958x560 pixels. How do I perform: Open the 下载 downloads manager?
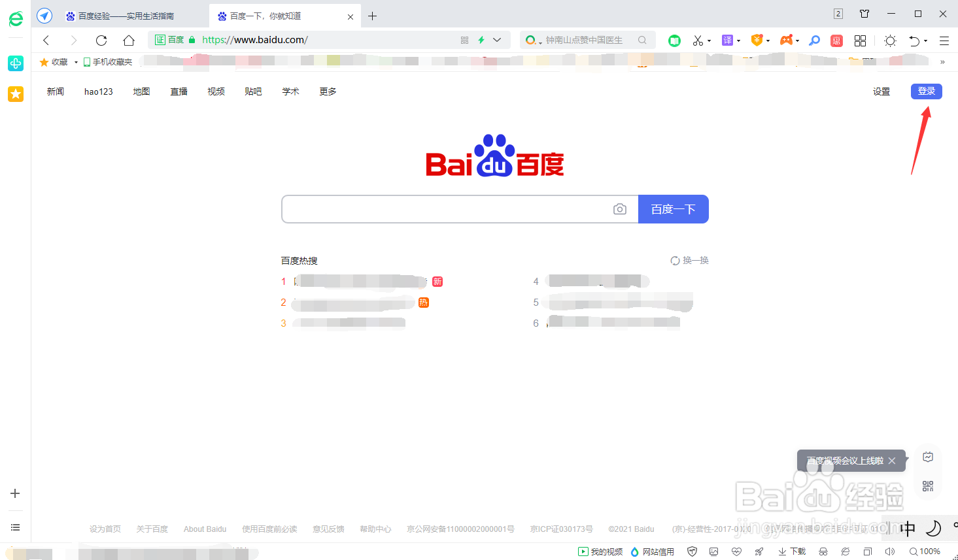(x=792, y=552)
